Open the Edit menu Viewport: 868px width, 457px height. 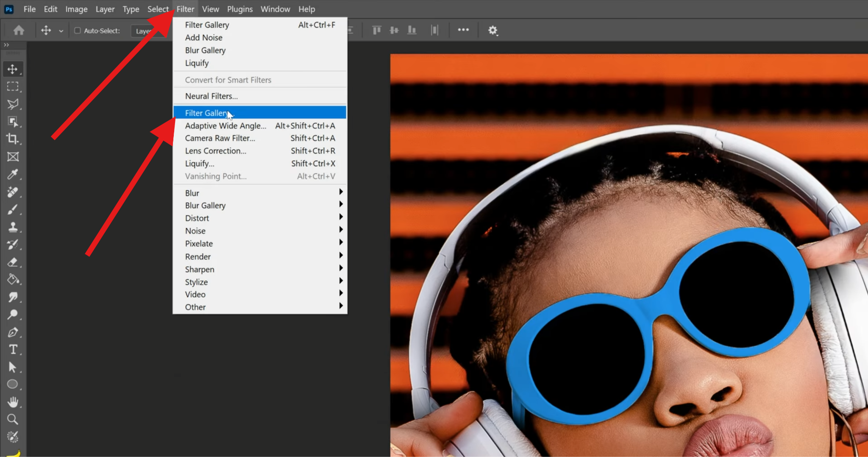point(50,9)
